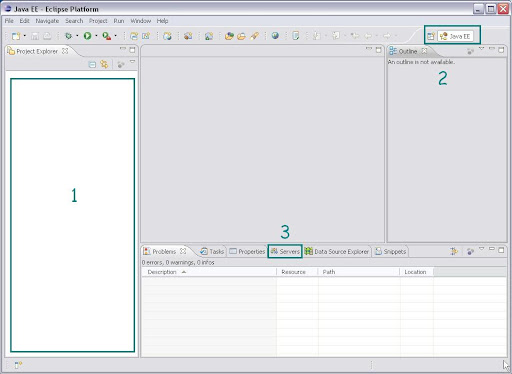Switch to the Tasks tab

click(212, 251)
